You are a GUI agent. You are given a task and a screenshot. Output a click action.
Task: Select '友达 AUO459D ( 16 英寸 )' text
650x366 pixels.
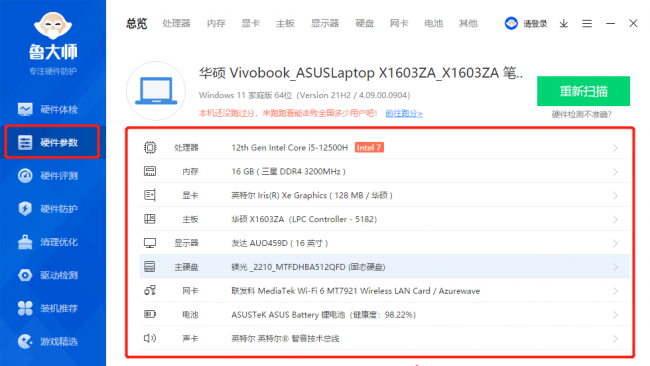point(279,243)
